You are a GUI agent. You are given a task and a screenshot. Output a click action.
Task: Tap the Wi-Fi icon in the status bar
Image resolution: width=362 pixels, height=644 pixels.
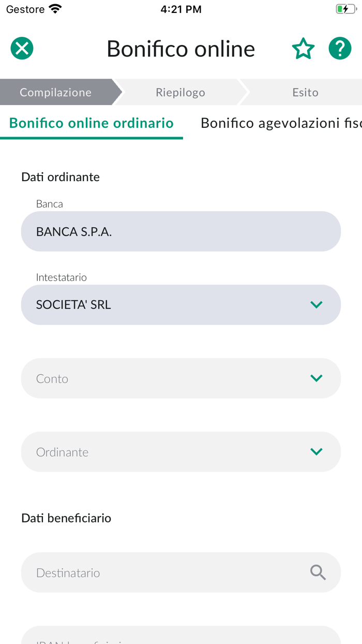54,8
